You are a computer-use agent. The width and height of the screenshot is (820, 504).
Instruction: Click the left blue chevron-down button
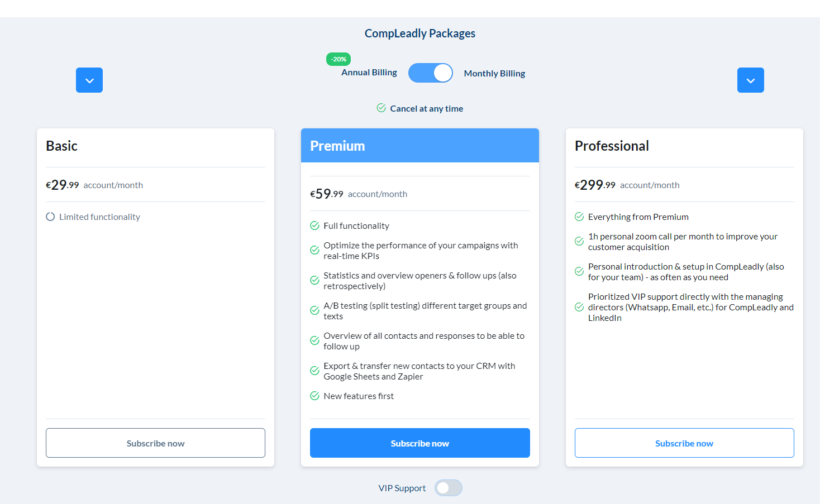click(89, 80)
